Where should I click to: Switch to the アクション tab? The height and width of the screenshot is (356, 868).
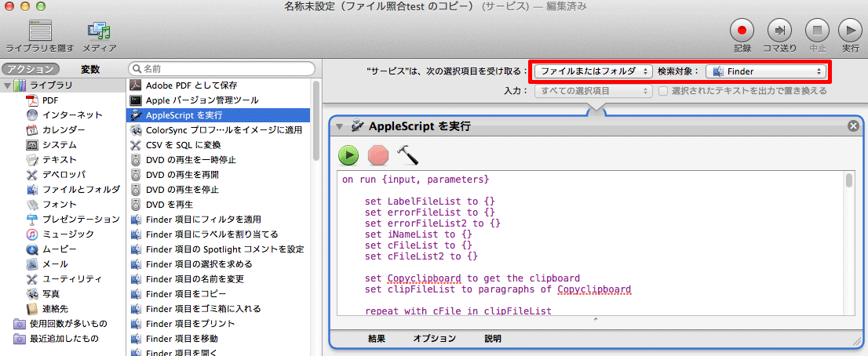tap(31, 70)
